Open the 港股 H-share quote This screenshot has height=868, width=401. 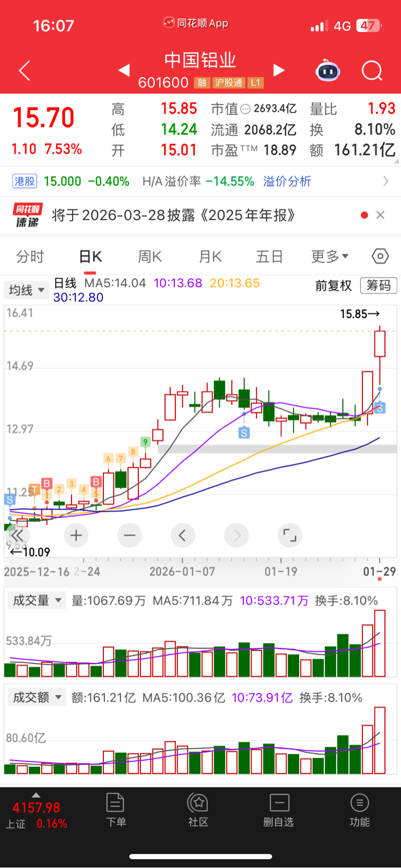tap(25, 181)
